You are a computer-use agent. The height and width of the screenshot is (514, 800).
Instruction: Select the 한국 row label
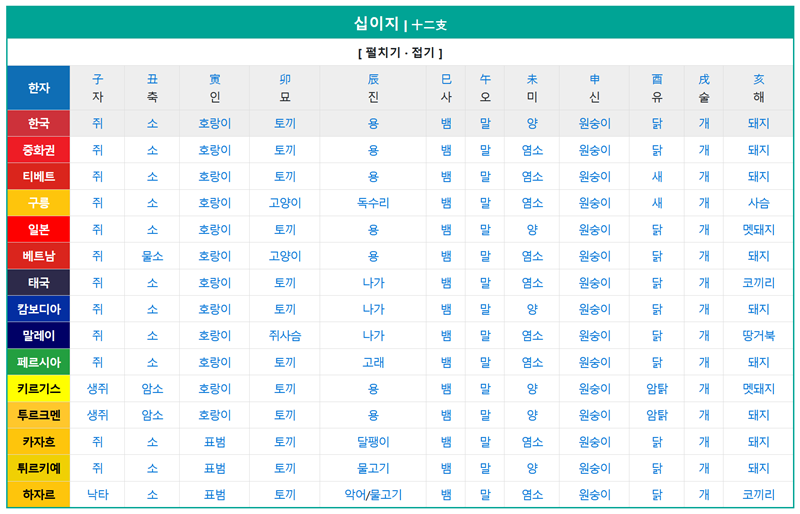pyautogui.click(x=39, y=124)
